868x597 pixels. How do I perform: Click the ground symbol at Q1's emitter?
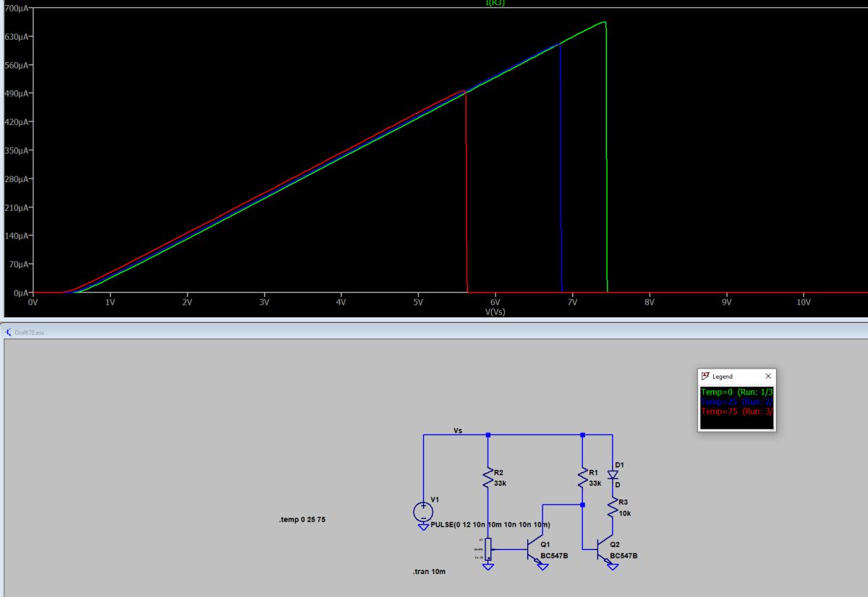pos(543,566)
